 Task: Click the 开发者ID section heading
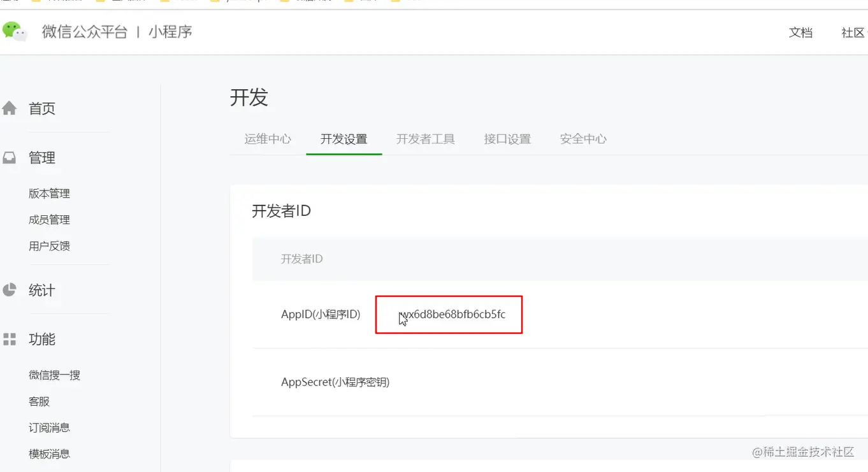281,211
